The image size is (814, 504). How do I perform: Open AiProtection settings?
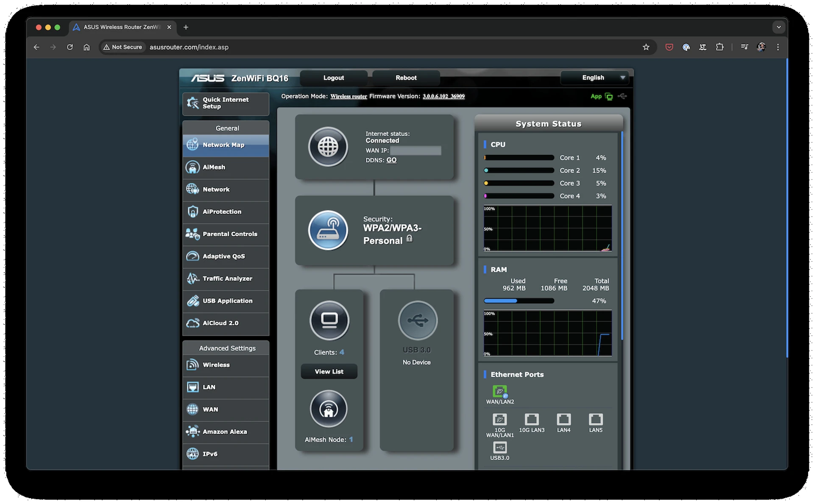coord(226,212)
